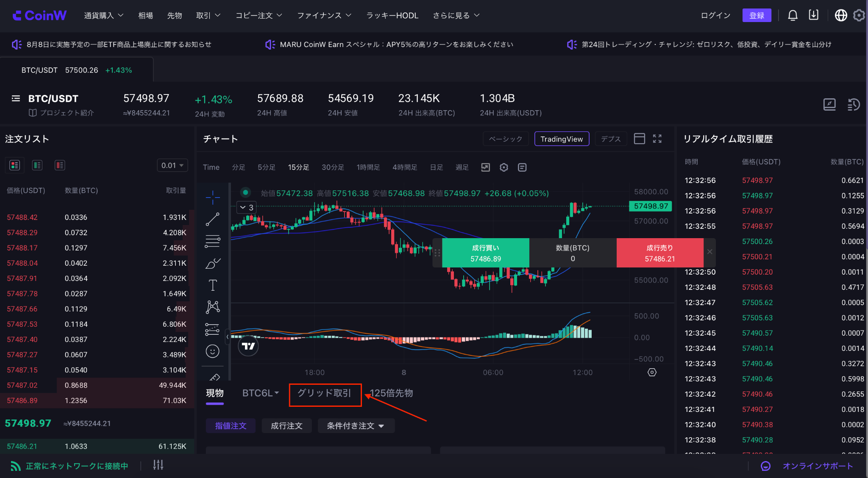Image resolution: width=868 pixels, height=478 pixels.
Task: Open chart settings gear icon
Action: [504, 167]
